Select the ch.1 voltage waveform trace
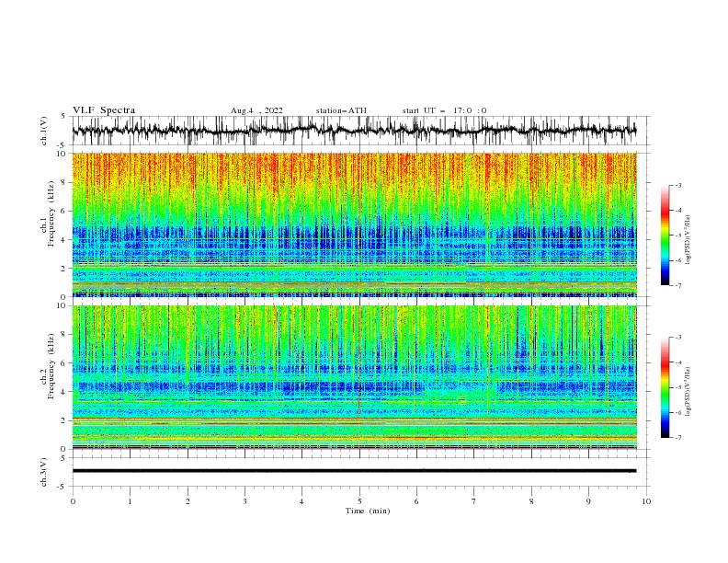Image resolution: width=728 pixels, height=563 pixels. (x=354, y=130)
